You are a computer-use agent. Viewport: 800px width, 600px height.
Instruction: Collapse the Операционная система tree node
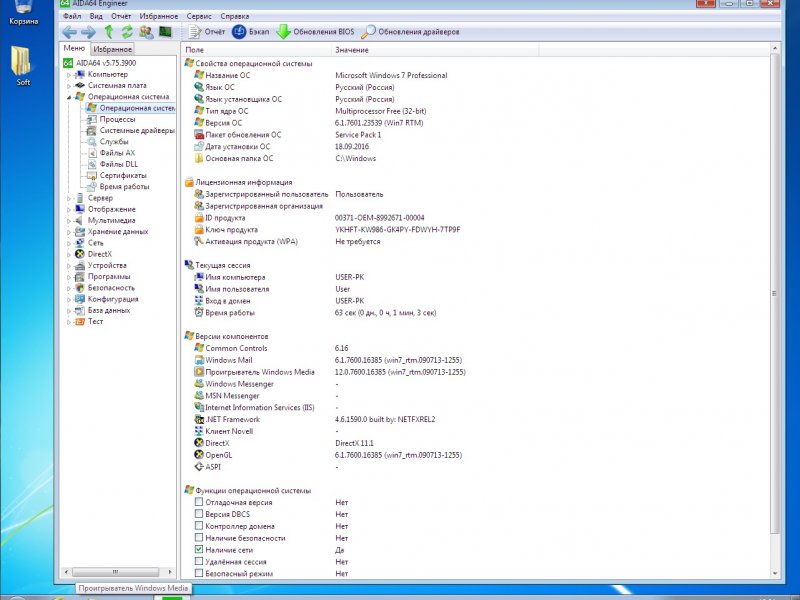point(69,97)
